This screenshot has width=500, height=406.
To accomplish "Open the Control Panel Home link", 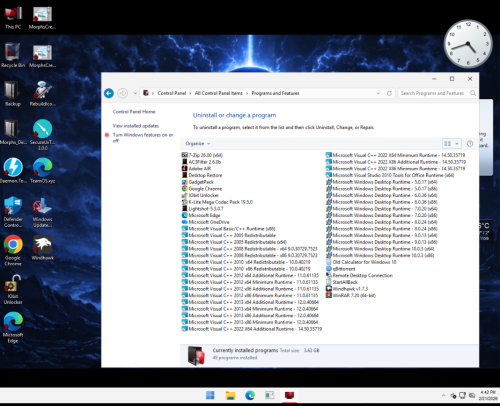I will 134,112.
